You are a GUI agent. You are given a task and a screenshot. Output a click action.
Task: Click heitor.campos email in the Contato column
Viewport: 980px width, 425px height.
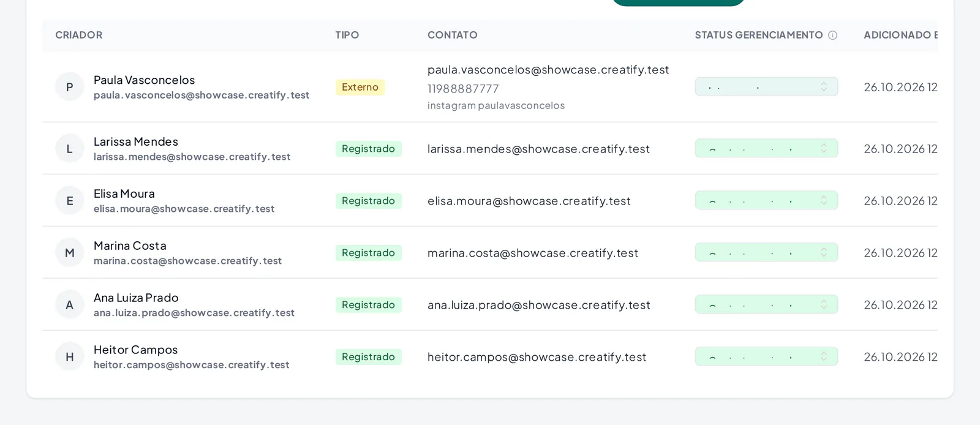pyautogui.click(x=537, y=357)
